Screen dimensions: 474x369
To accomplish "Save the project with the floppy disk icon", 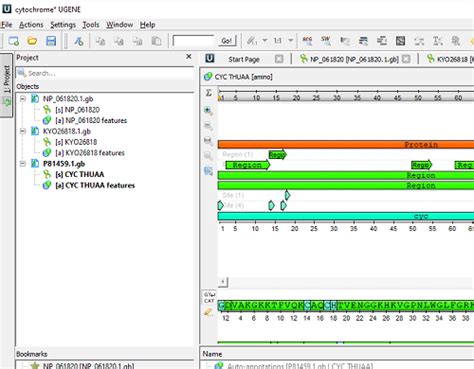I will (x=51, y=41).
